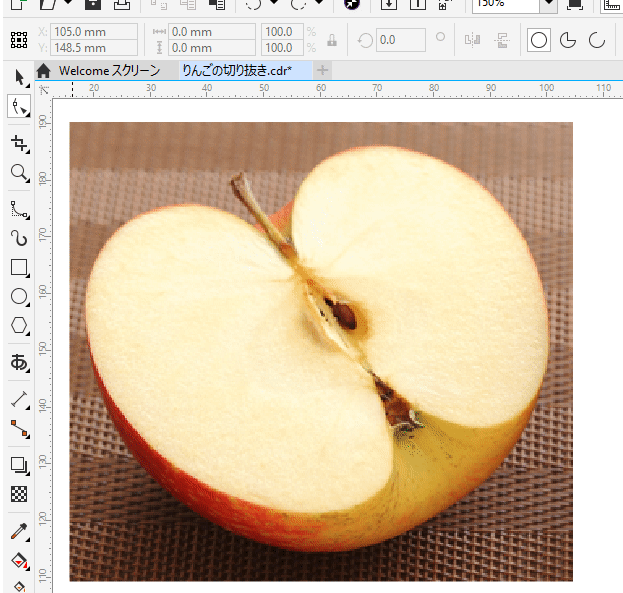
Task: Activate the Crop tool
Action: coord(19,143)
